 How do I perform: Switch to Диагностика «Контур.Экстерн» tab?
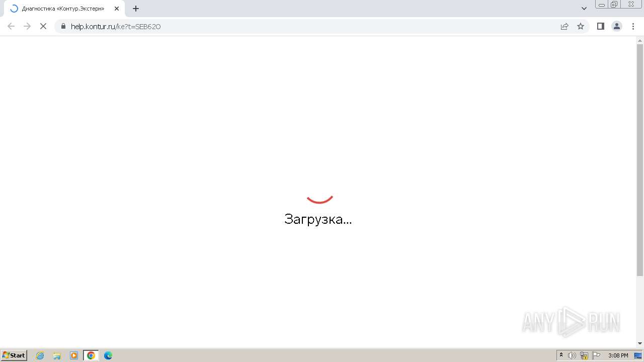(63, 9)
